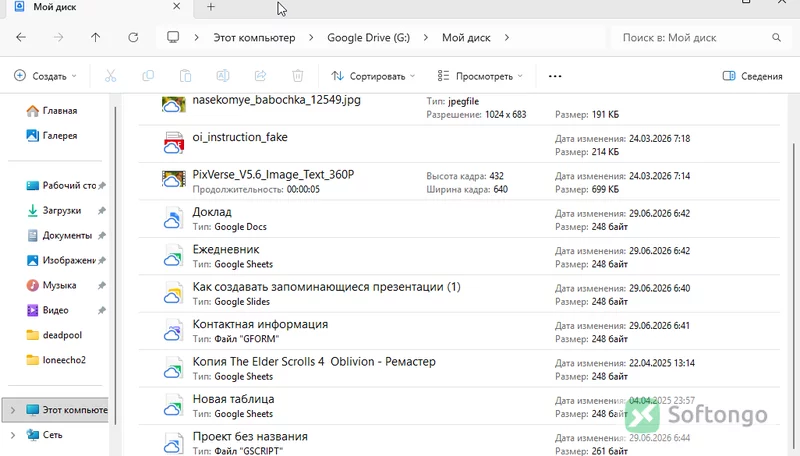Select the Мой диск tab

click(97, 7)
